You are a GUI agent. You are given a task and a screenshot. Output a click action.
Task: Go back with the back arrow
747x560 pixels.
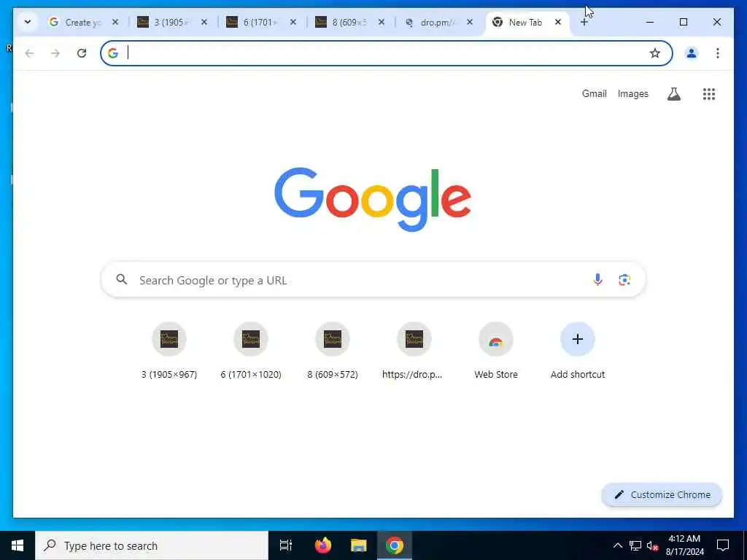[29, 52]
